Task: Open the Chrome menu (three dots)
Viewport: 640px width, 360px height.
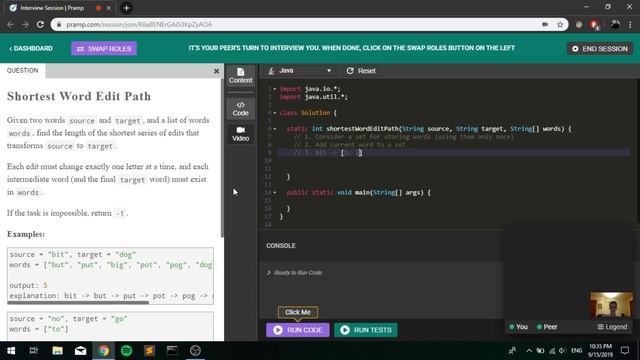Action: [x=630, y=24]
